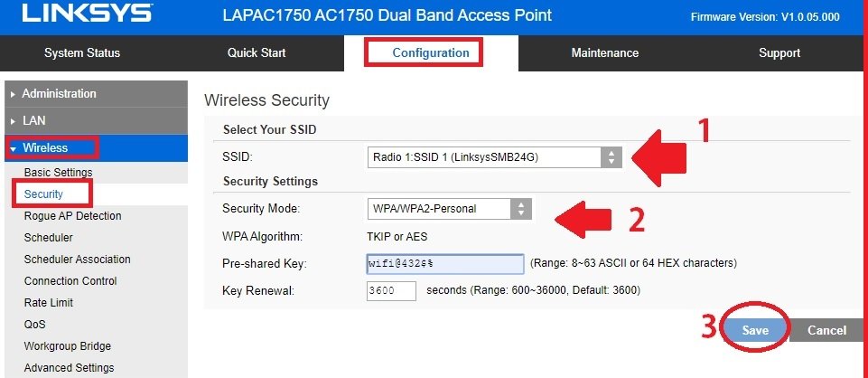Switch to the System Status tab
This screenshot has height=378, width=868.
coord(81,53)
